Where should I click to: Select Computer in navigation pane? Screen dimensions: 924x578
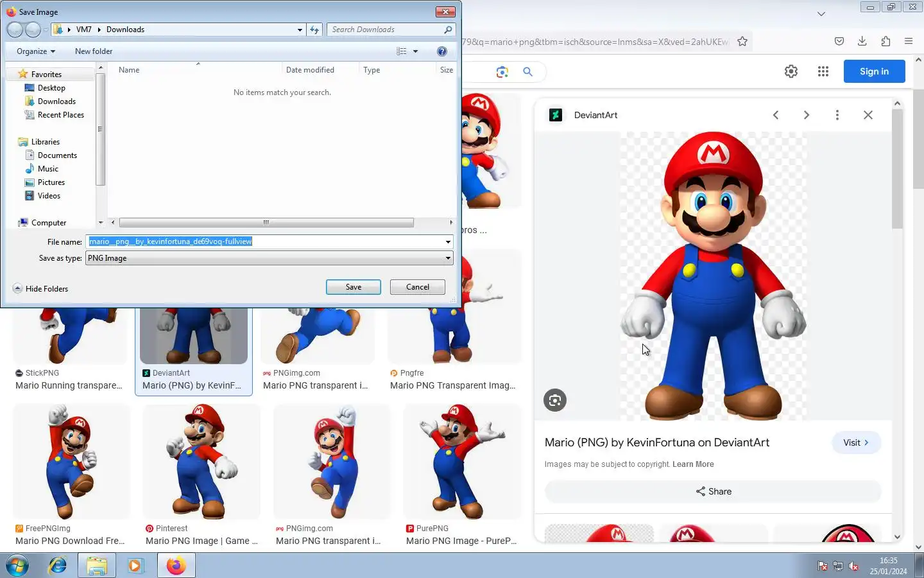(x=49, y=223)
